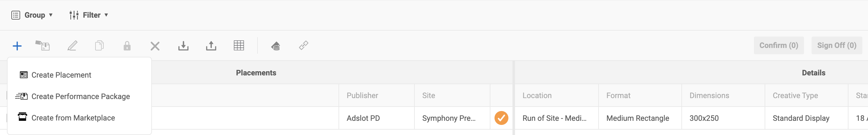Click the pencil edit icon

click(x=72, y=45)
